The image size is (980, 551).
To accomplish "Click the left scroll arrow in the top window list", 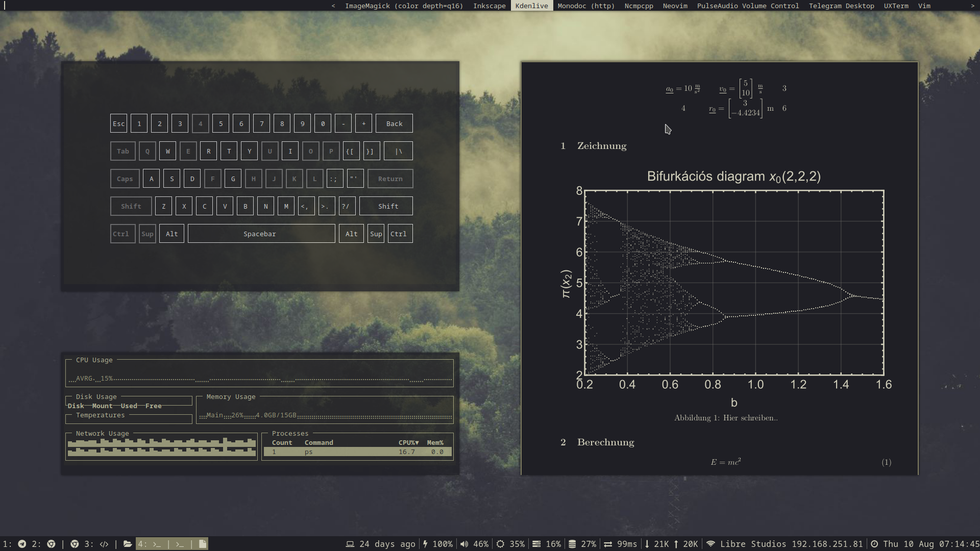I will coord(333,6).
